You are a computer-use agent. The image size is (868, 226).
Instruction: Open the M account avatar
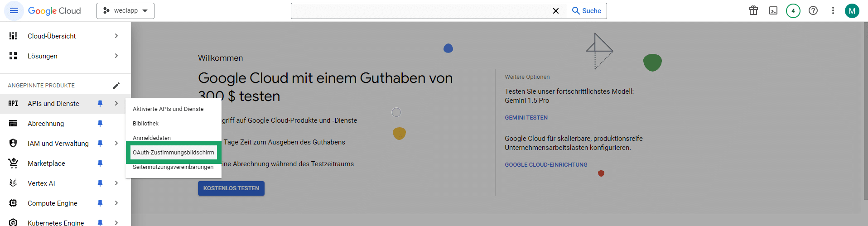(852, 11)
